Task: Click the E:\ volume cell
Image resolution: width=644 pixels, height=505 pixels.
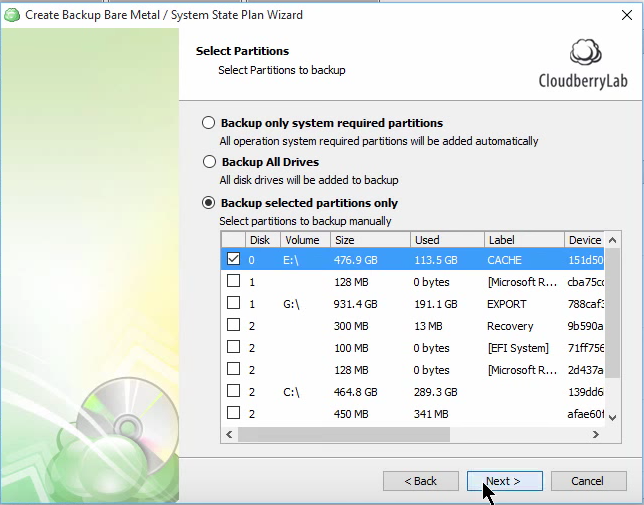Action: [290, 260]
